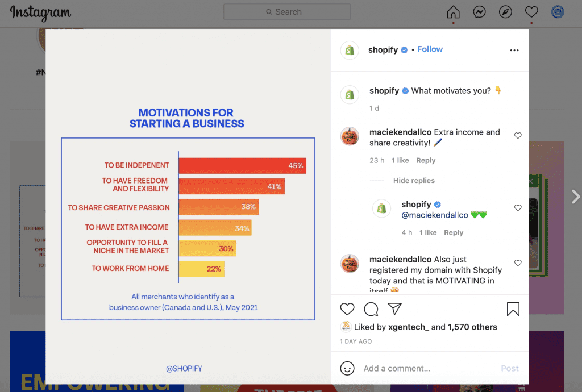Open shopify name in caption
The width and height of the screenshot is (582, 392).
pos(384,91)
